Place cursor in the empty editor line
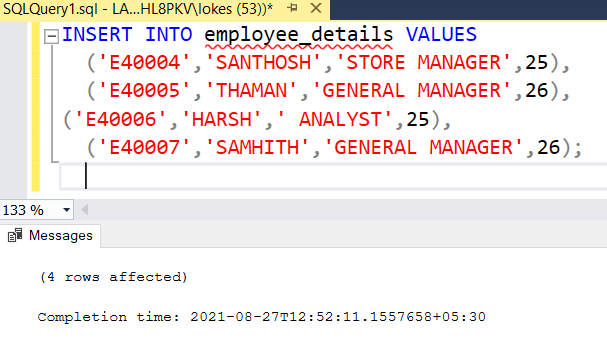Screen dimensions: 607x361 (333, 176)
